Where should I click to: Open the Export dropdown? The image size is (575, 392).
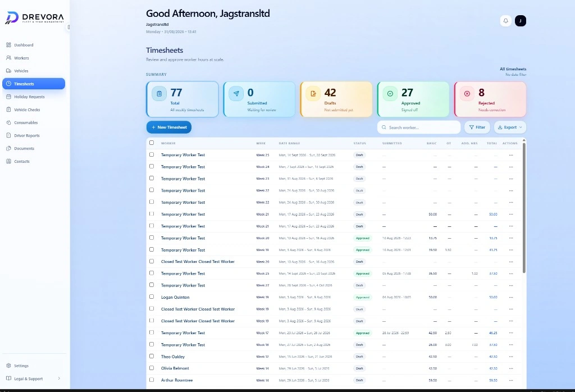point(510,127)
